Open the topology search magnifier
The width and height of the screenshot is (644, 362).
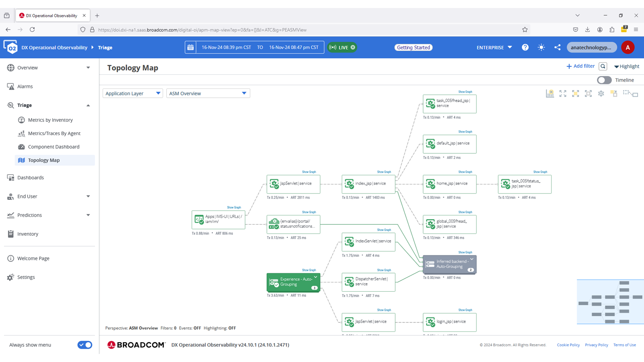[603, 66]
